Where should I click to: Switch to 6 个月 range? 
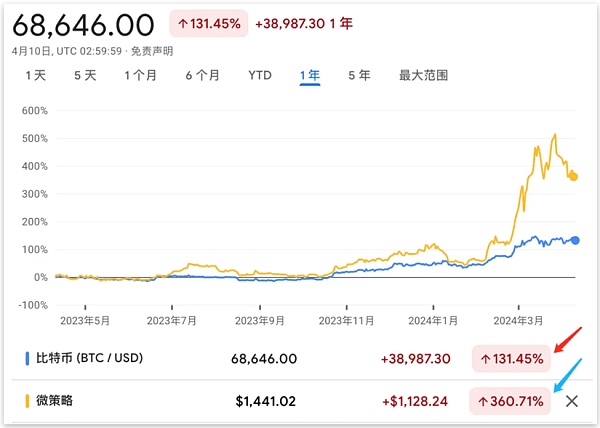click(x=203, y=75)
